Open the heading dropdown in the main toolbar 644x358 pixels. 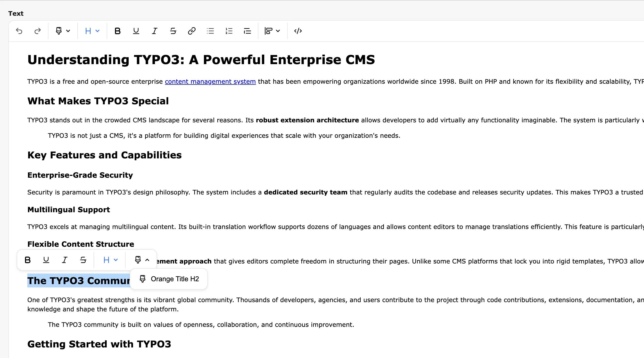coord(92,31)
